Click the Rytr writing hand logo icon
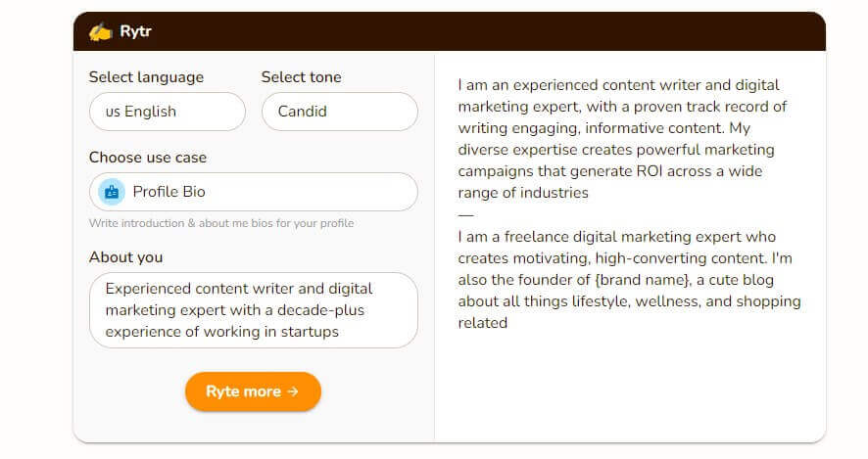The image size is (868, 459). (x=100, y=31)
